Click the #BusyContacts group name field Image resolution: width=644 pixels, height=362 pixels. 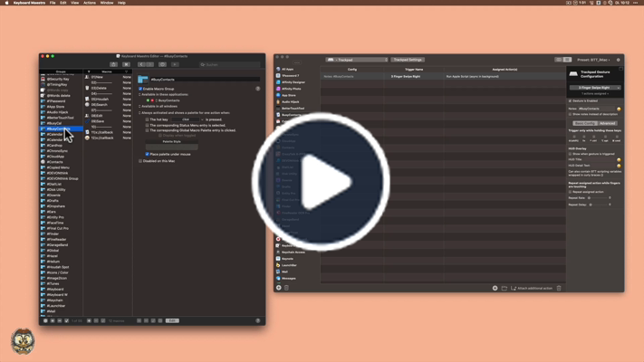click(205, 80)
